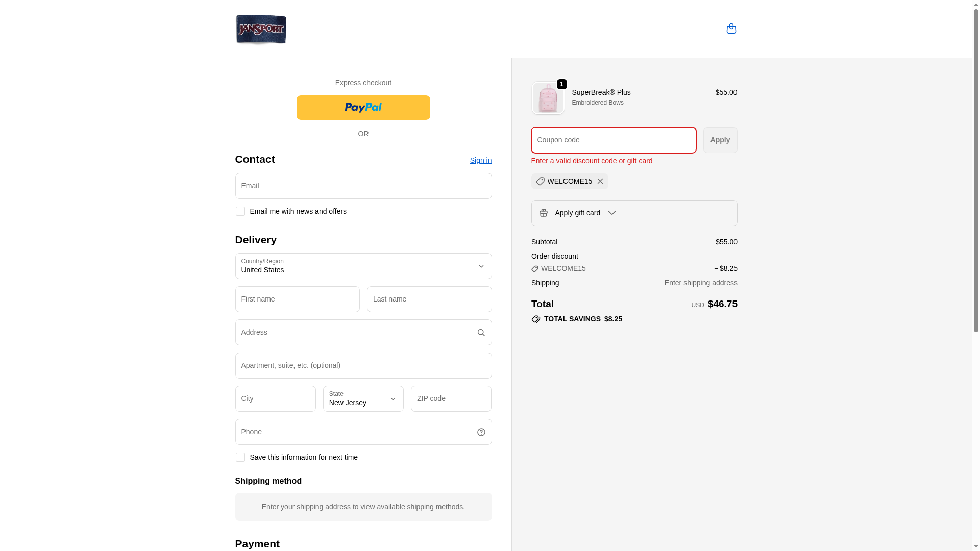
Task: Focus the Email input field
Action: click(363, 186)
